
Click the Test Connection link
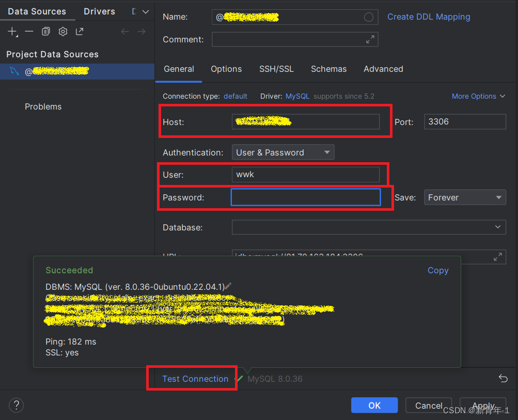(195, 379)
